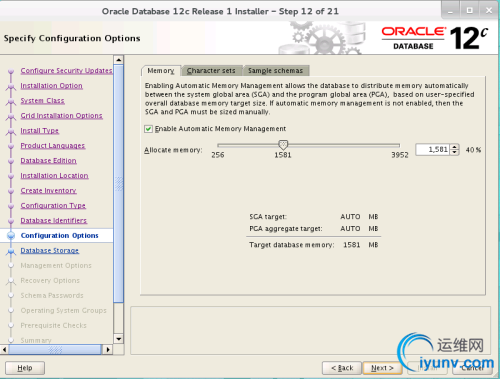Go to Product Languages step
The width and height of the screenshot is (500, 379).
click(x=53, y=146)
